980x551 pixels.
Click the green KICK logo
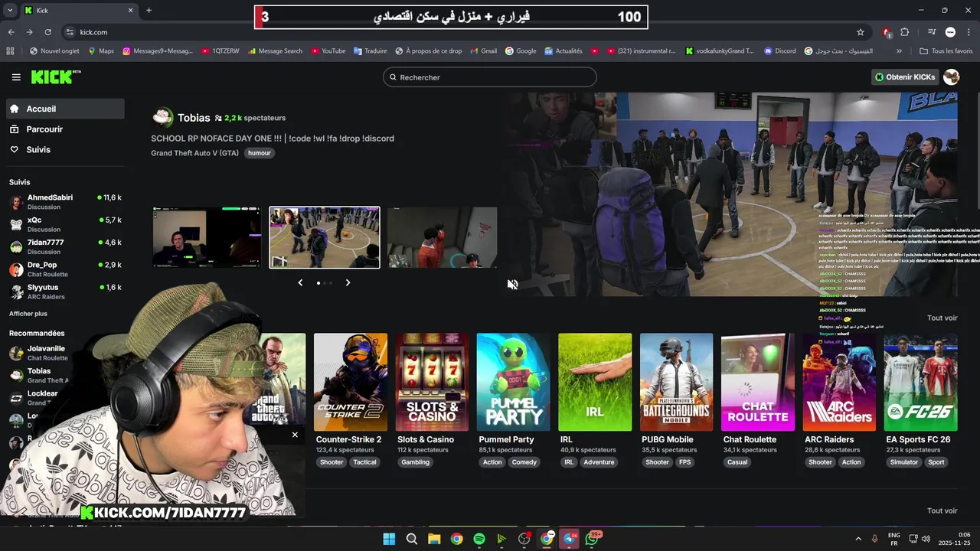(x=55, y=77)
